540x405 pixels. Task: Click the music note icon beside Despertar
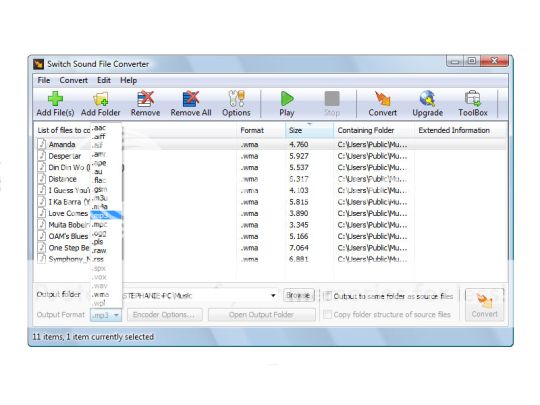click(42, 156)
